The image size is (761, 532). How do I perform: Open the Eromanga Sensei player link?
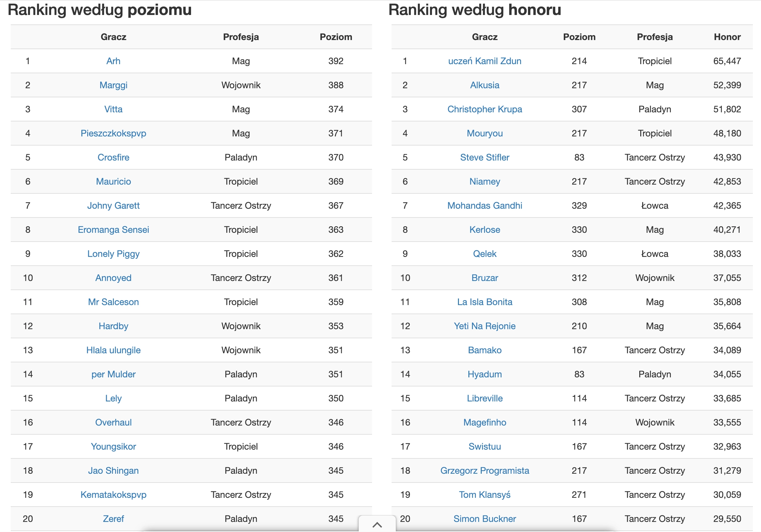(x=113, y=230)
